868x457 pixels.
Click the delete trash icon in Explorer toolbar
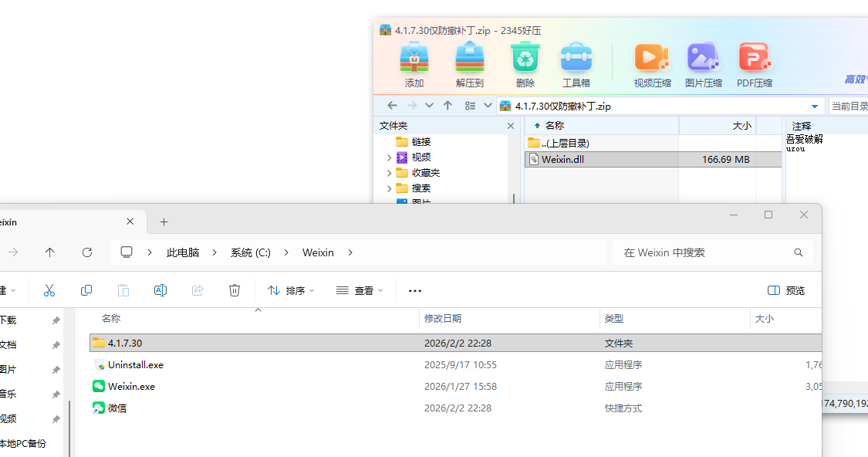[235, 290]
